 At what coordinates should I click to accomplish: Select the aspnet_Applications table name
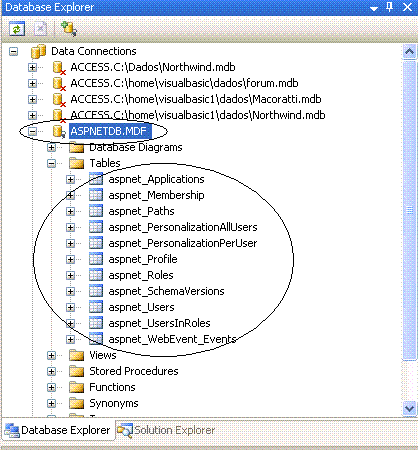tap(156, 180)
